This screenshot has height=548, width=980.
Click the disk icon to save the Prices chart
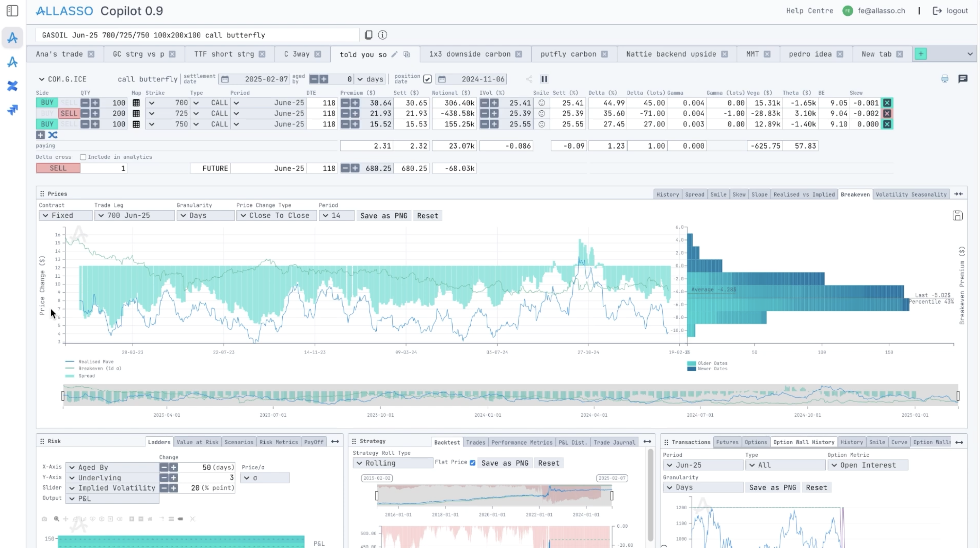(958, 215)
